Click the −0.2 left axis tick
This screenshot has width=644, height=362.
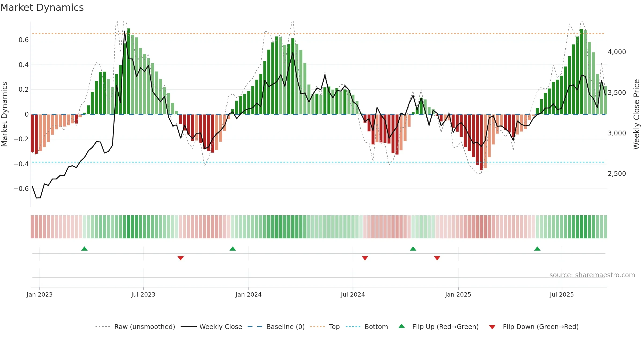pyautogui.click(x=21, y=139)
